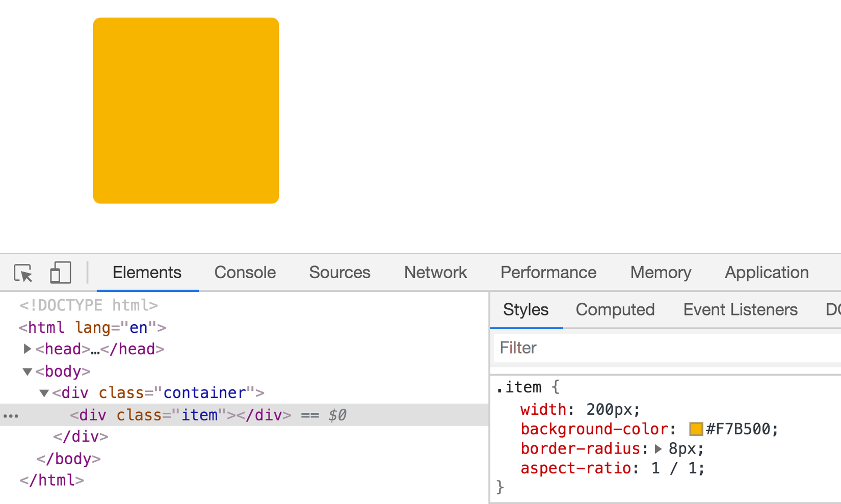Go to the Network tab

pyautogui.click(x=435, y=273)
